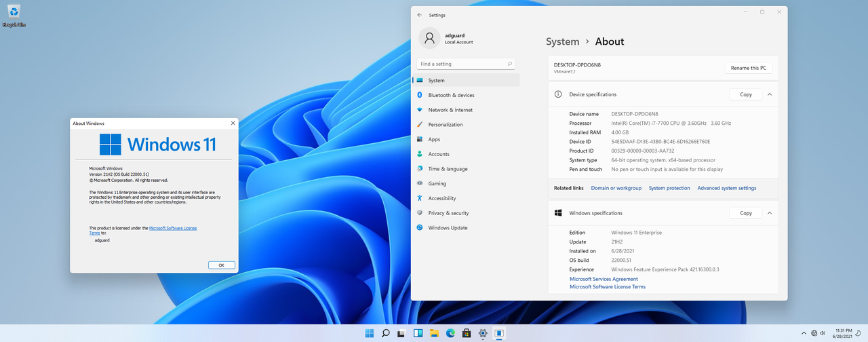Open Microsoft Software License Terms in Settings
The image size is (868, 342).
tap(608, 287)
